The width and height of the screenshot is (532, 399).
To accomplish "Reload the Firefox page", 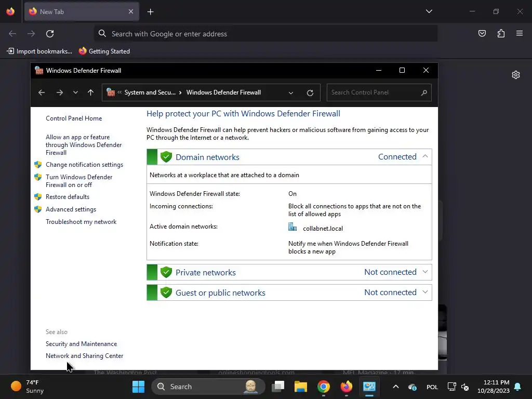I will pos(50,34).
